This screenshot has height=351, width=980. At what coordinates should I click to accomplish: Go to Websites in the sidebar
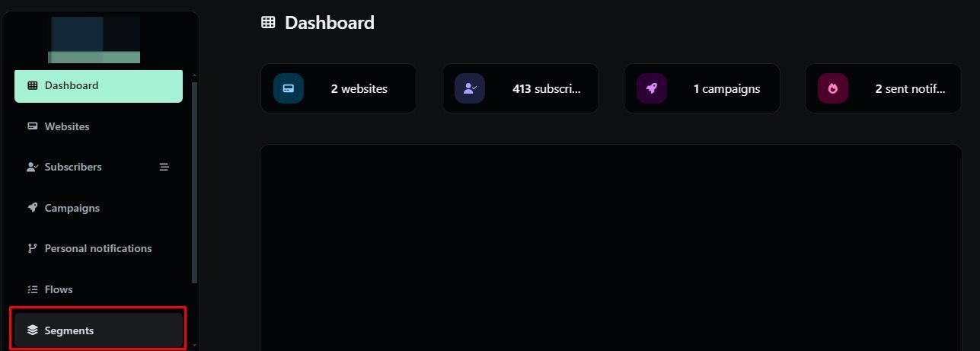point(67,126)
